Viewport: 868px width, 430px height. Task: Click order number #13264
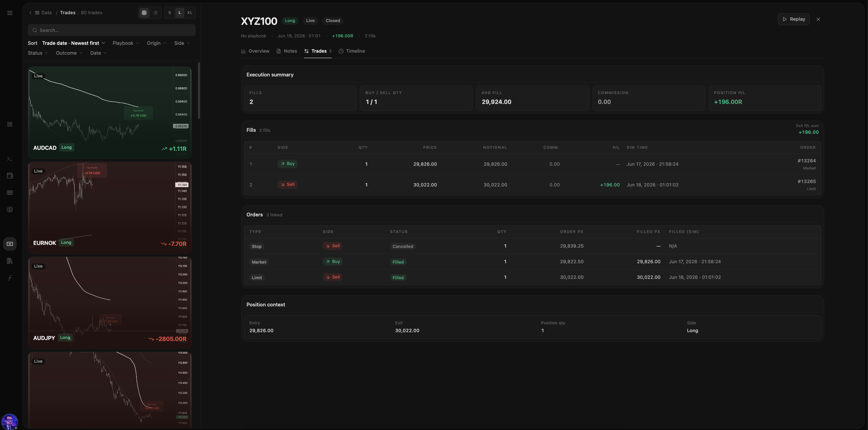click(x=807, y=161)
